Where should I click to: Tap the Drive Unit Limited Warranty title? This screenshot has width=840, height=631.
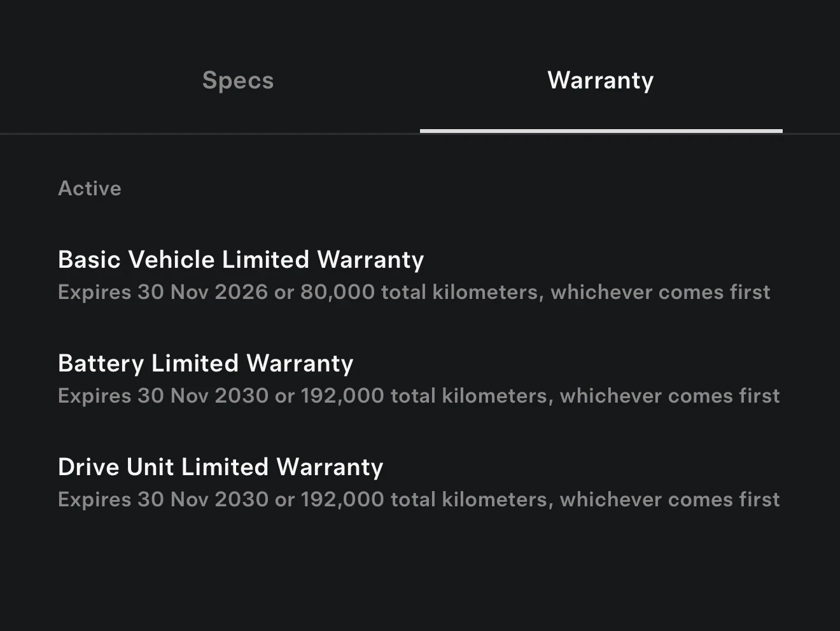[220, 467]
